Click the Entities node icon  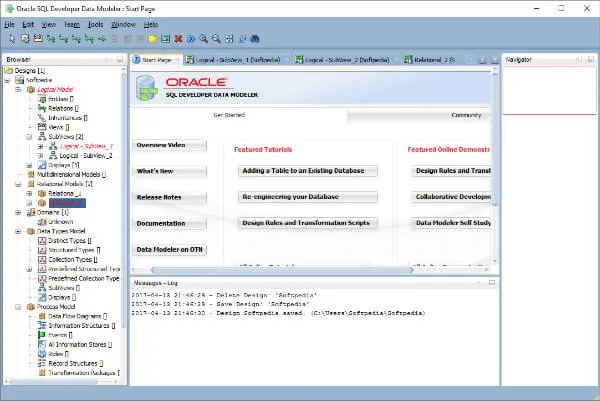[x=42, y=99]
